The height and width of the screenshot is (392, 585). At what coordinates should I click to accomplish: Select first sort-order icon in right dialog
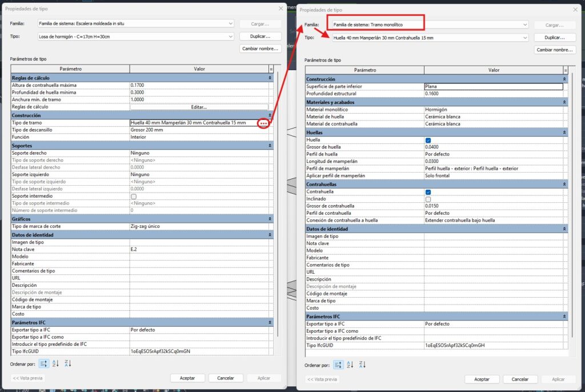click(339, 365)
